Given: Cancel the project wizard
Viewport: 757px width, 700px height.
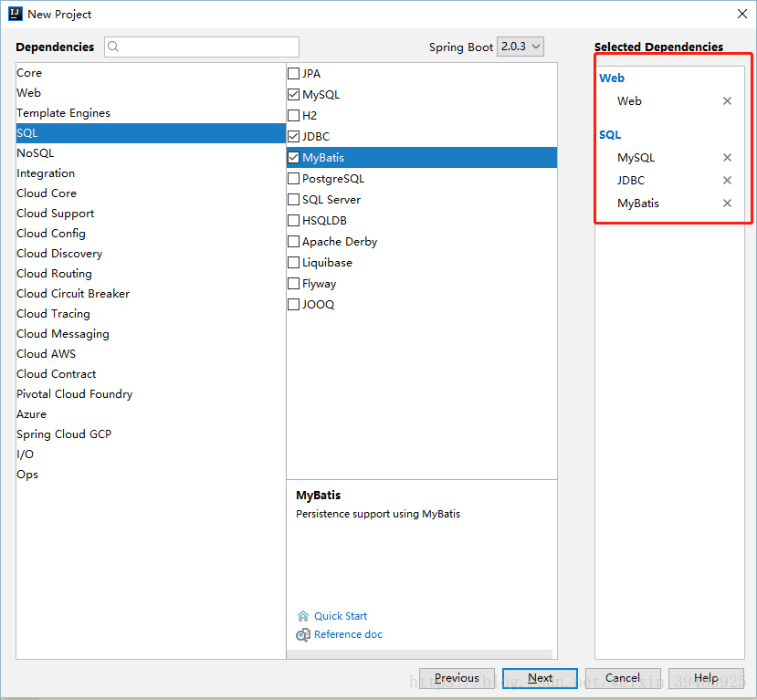Looking at the screenshot, I should tap(623, 678).
